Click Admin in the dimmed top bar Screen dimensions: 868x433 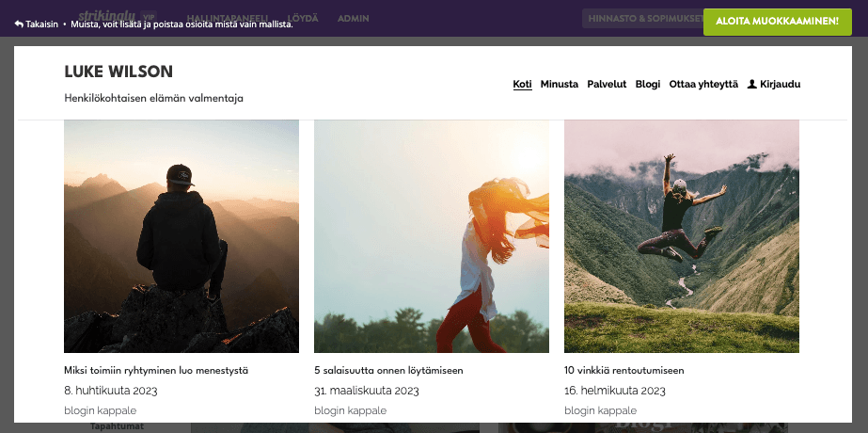click(354, 18)
